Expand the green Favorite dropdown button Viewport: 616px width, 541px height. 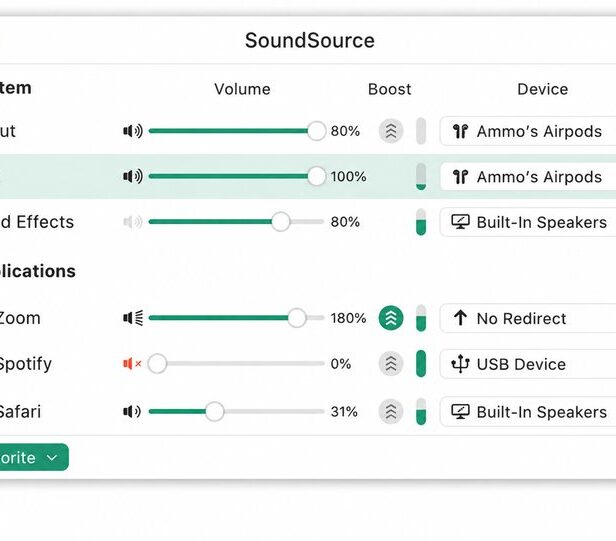pos(33,457)
